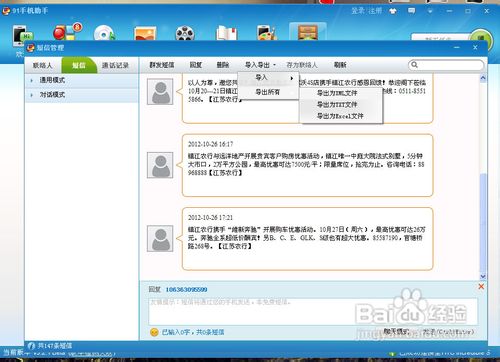Select the 2012-10-26 17:21 message bubble
Viewport: 500px width, 362px height.
[x=307, y=239]
